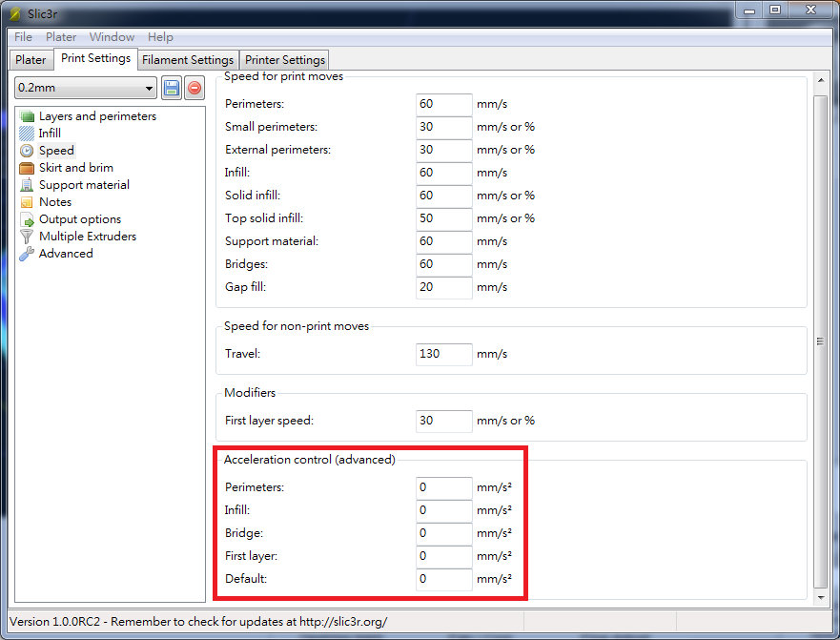The image size is (840, 640).
Task: Open the File menu
Action: pyautogui.click(x=23, y=37)
